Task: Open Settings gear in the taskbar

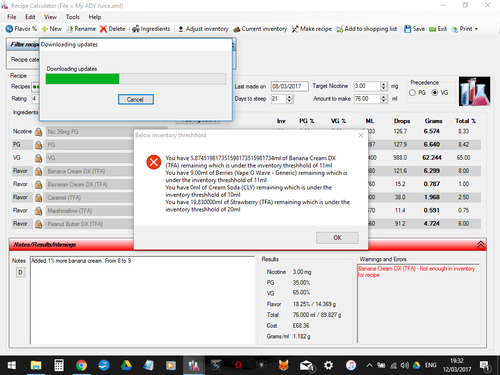Action: (x=328, y=365)
